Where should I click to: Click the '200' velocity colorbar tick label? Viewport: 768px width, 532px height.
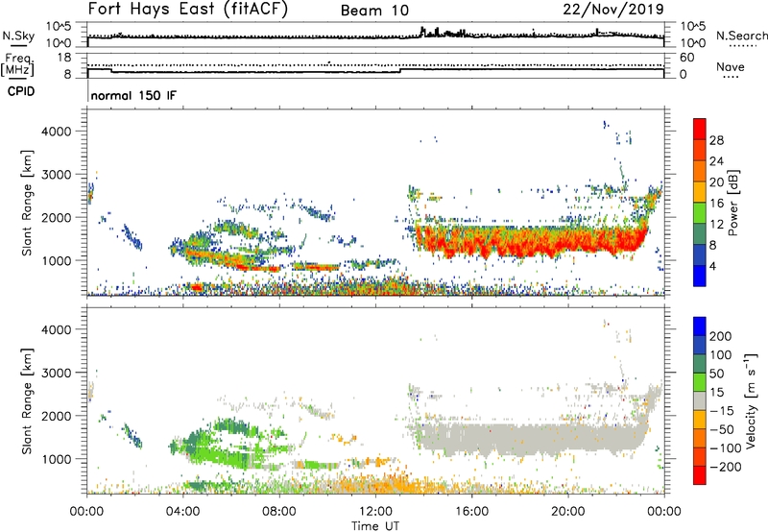721,336
